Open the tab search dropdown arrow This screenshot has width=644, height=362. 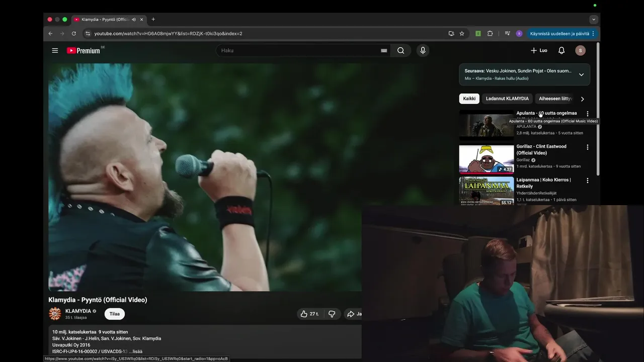[594, 20]
